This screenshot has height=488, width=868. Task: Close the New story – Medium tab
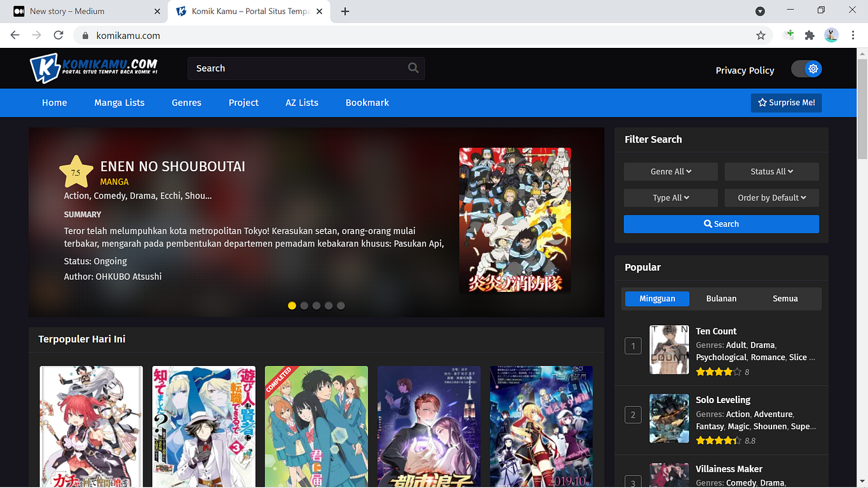(x=158, y=11)
